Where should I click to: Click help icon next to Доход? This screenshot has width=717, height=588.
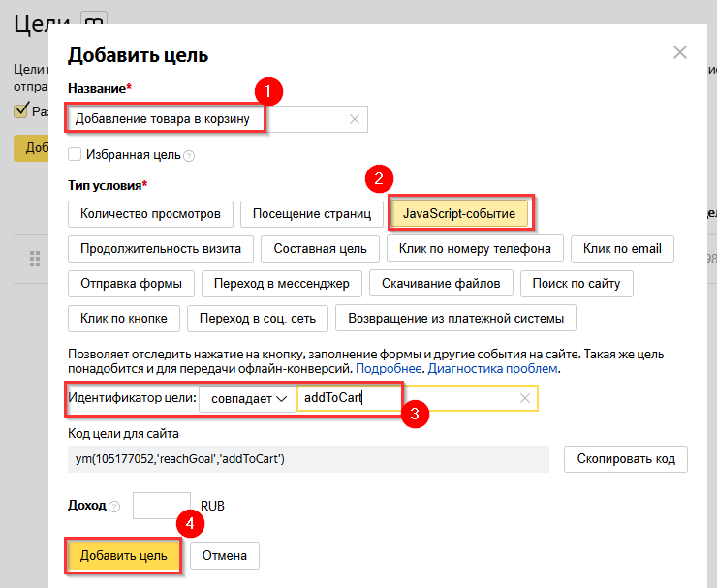pos(115,507)
